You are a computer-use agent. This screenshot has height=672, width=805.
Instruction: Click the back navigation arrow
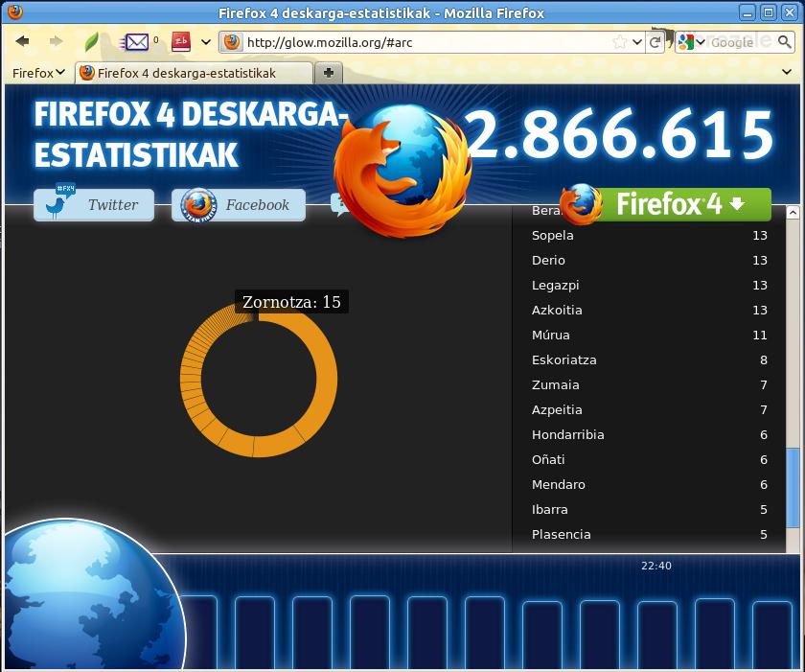coord(22,42)
